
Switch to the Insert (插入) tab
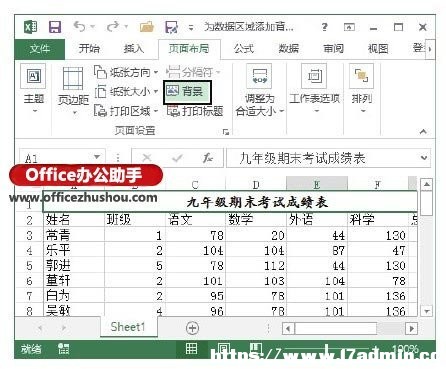[x=133, y=49]
